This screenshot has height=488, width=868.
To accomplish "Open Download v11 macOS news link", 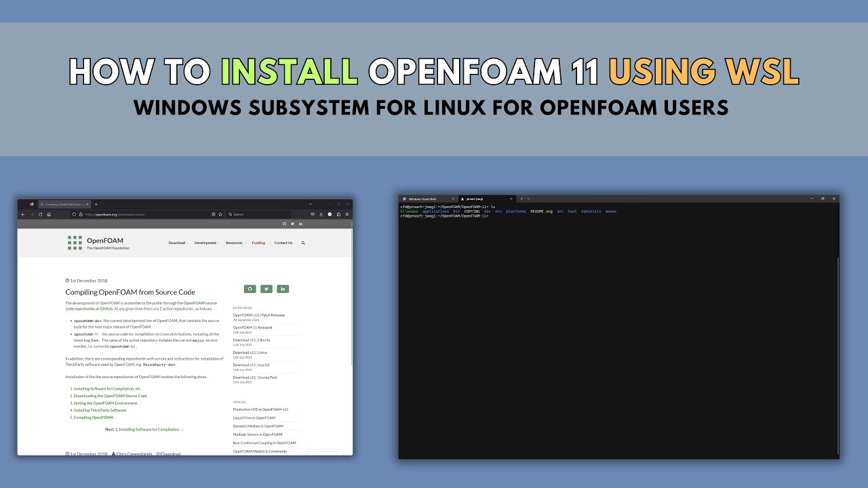I will point(251,365).
